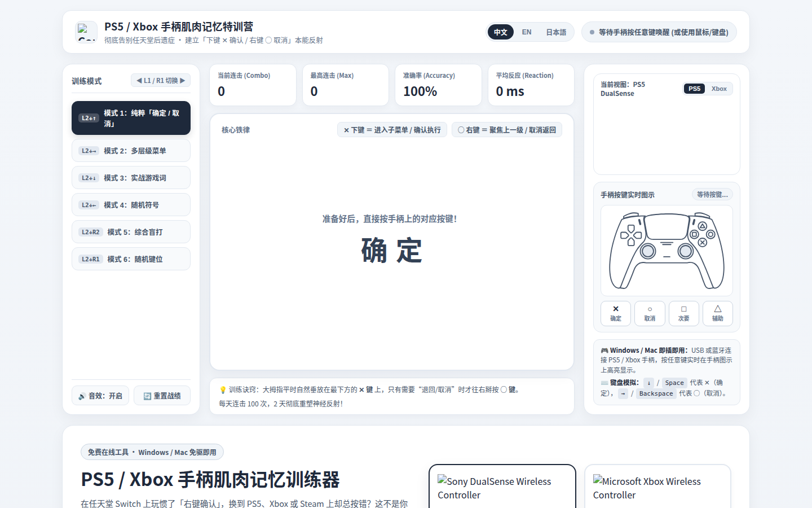Screen dimensions: 812x508
Task: Click the 确 定 prompt word
Action: pyautogui.click(x=392, y=251)
